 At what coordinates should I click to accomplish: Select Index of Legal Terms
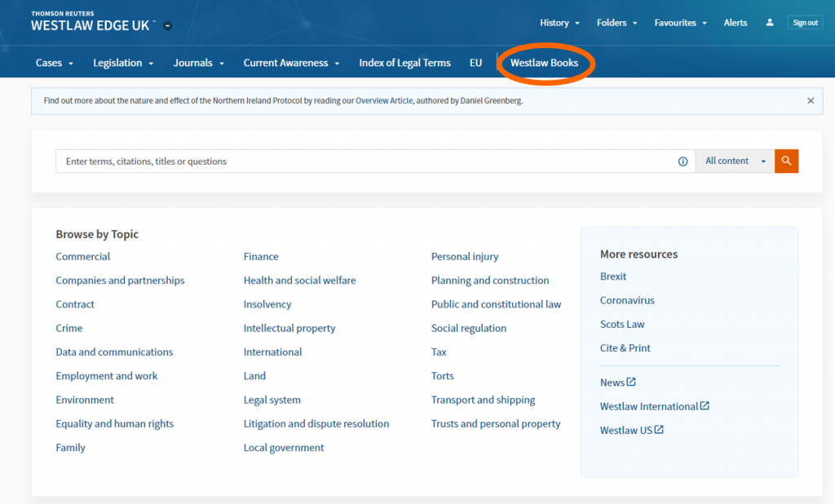tap(404, 63)
